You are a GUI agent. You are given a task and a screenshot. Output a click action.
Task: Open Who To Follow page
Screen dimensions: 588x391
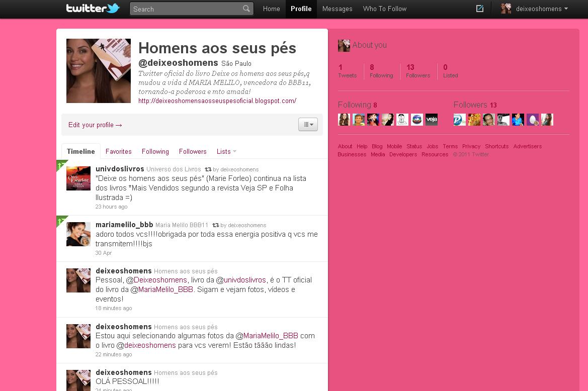point(385,9)
